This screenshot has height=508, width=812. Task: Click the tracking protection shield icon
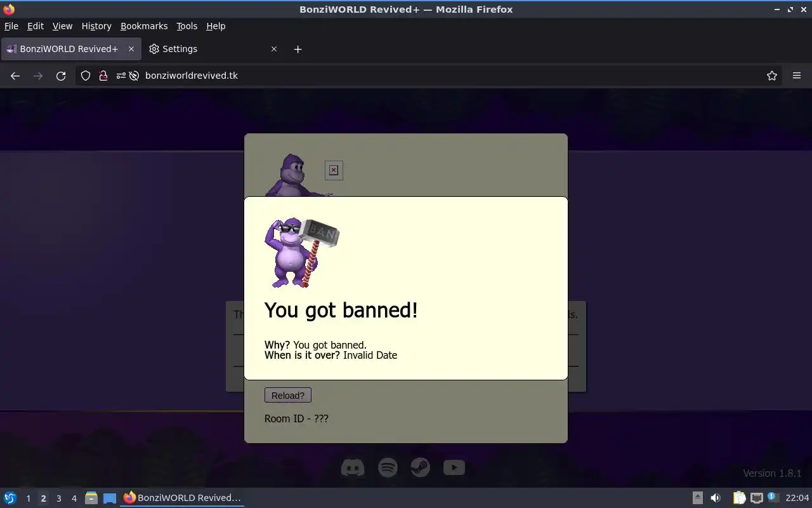(x=86, y=76)
